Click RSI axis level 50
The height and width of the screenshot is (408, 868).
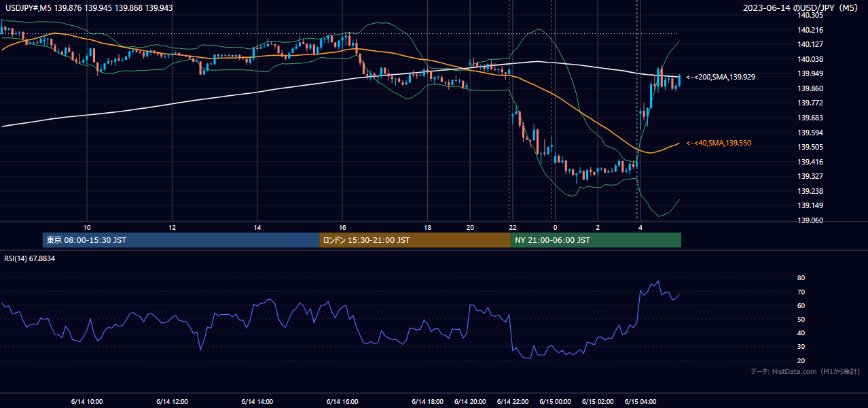pyautogui.click(x=801, y=319)
